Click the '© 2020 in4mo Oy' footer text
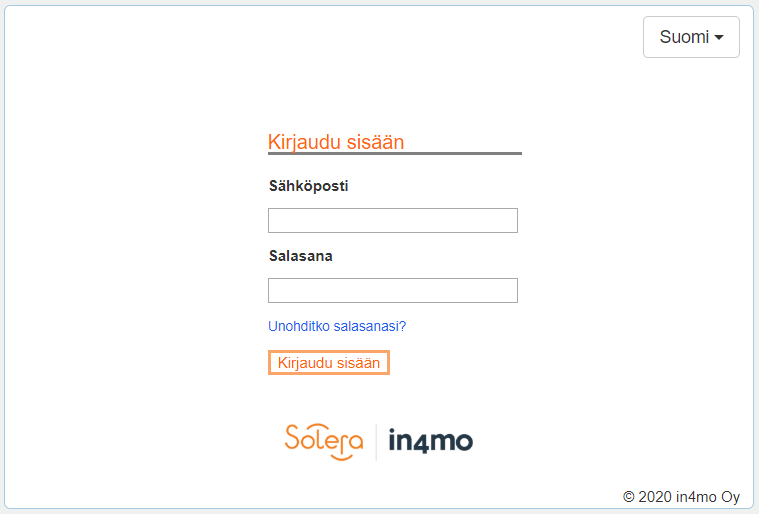Viewport: 759px width, 514px height. [681, 496]
